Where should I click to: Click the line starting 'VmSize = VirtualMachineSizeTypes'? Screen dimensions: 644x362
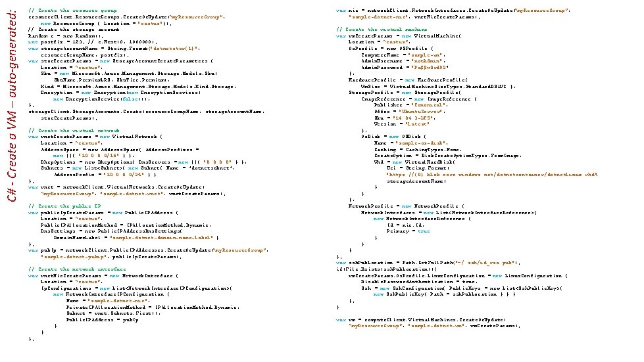[x=439, y=87]
